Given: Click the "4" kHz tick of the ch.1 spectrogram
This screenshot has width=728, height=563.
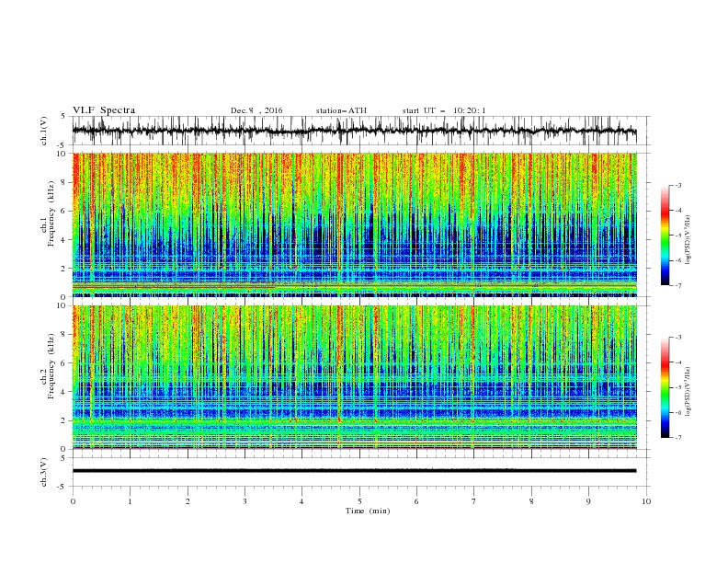Looking at the screenshot, I should point(64,240).
